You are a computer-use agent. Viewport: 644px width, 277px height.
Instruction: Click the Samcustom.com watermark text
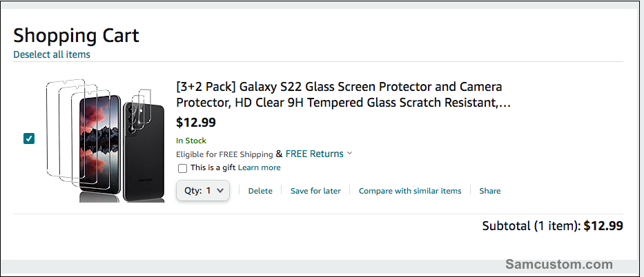click(559, 265)
